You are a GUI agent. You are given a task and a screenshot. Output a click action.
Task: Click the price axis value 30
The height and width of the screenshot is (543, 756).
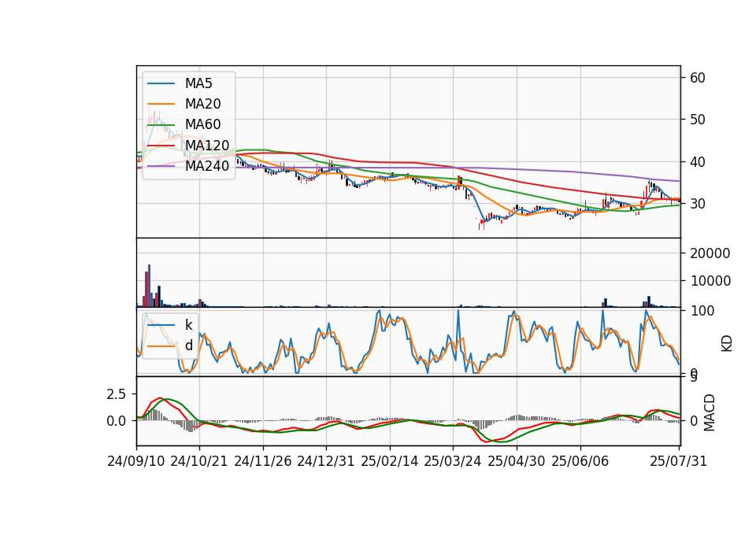point(698,204)
